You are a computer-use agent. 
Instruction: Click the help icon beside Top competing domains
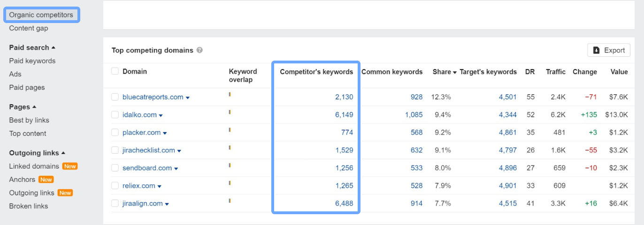(199, 50)
